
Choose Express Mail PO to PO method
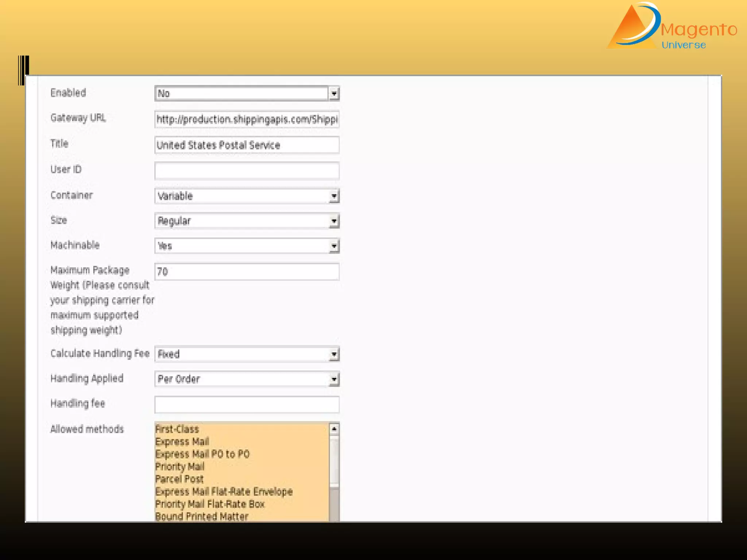[202, 454]
